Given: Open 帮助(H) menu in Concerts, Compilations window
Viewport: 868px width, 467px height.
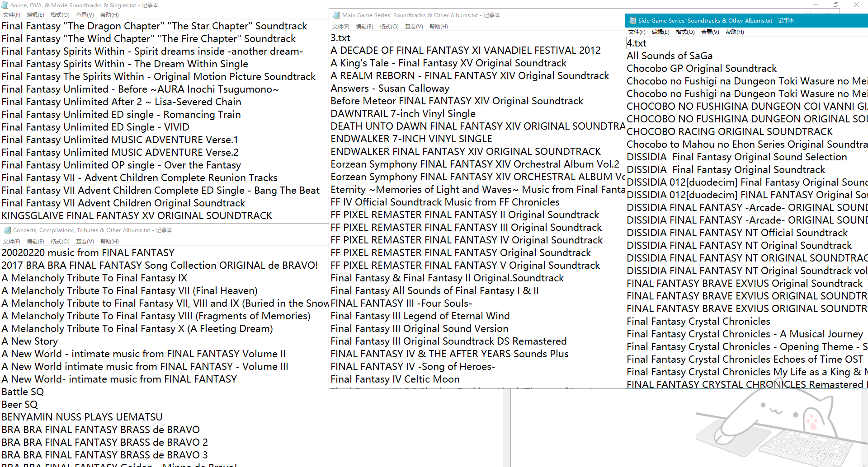Looking at the screenshot, I should point(109,242).
